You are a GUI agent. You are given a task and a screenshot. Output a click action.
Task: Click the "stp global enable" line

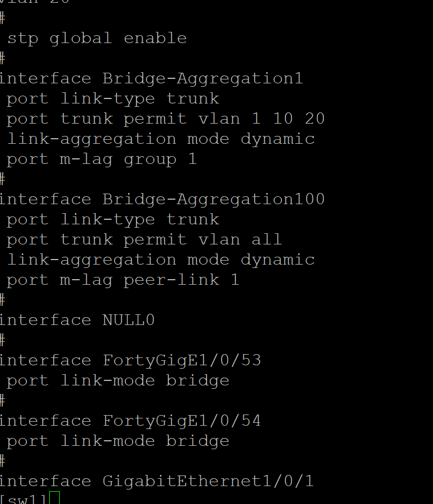coord(97,38)
